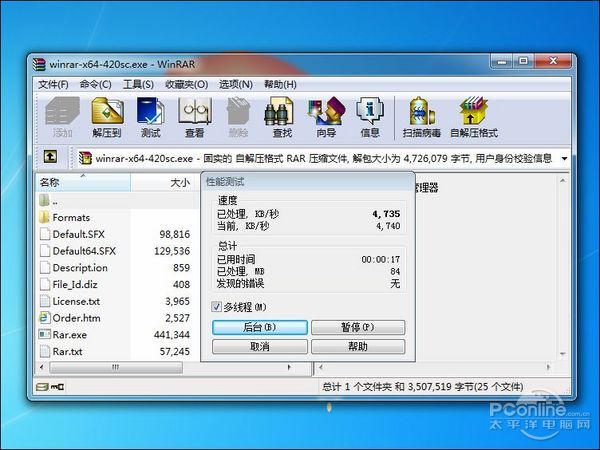Click the 添加 (Add) toolbar icon
The image size is (600, 450).
pos(62,117)
